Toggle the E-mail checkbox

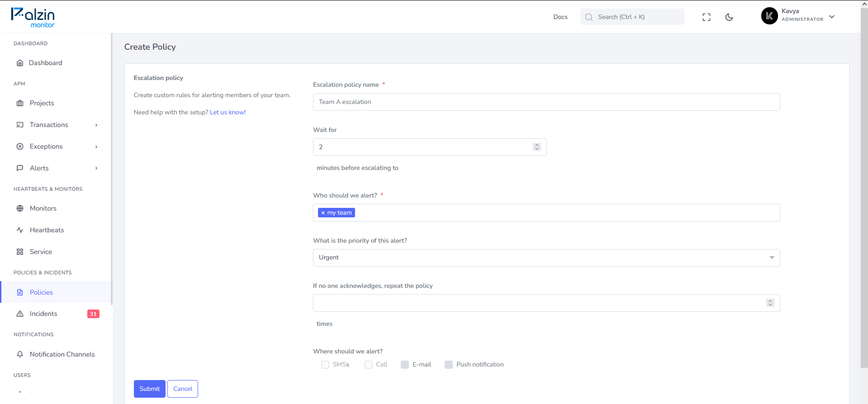[x=405, y=365]
